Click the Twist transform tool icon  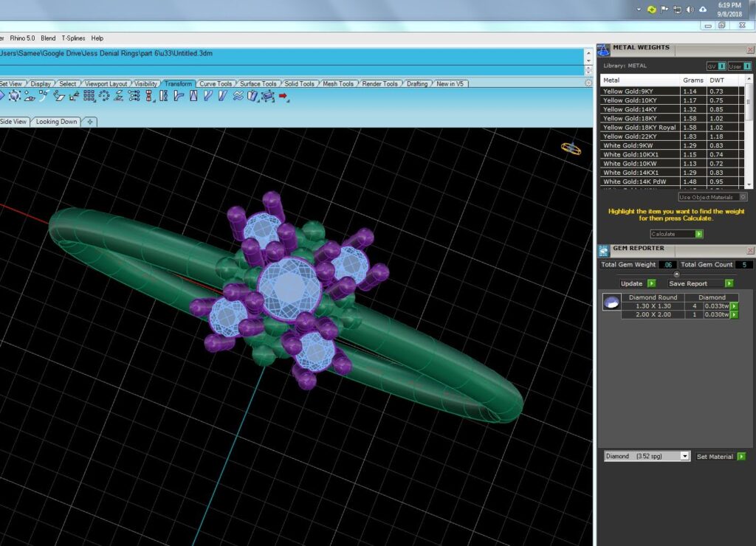coord(164,96)
